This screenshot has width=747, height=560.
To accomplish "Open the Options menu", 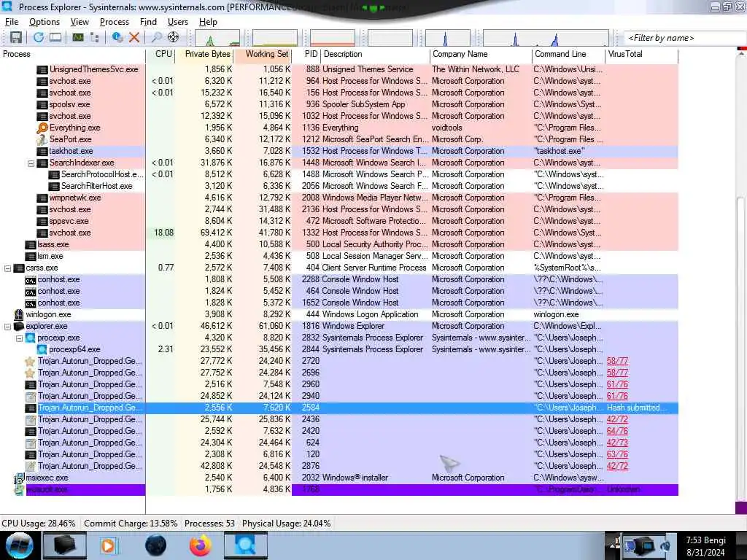I will coord(44,22).
